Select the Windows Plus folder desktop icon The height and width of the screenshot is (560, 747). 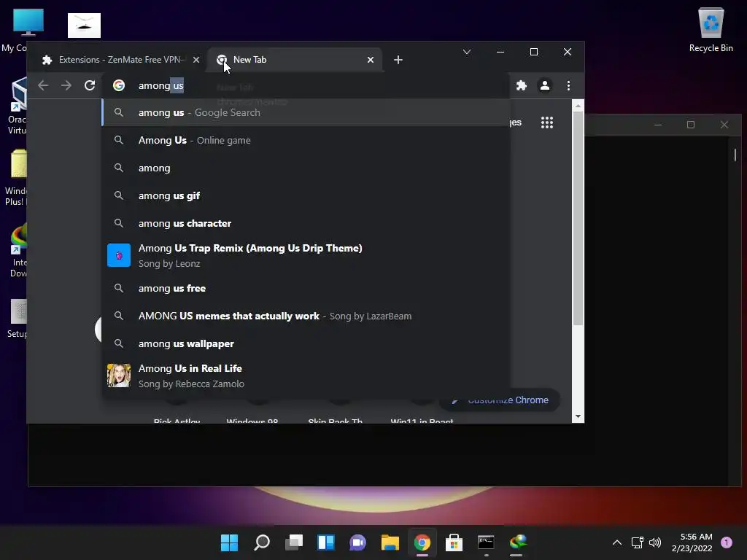[16, 178]
